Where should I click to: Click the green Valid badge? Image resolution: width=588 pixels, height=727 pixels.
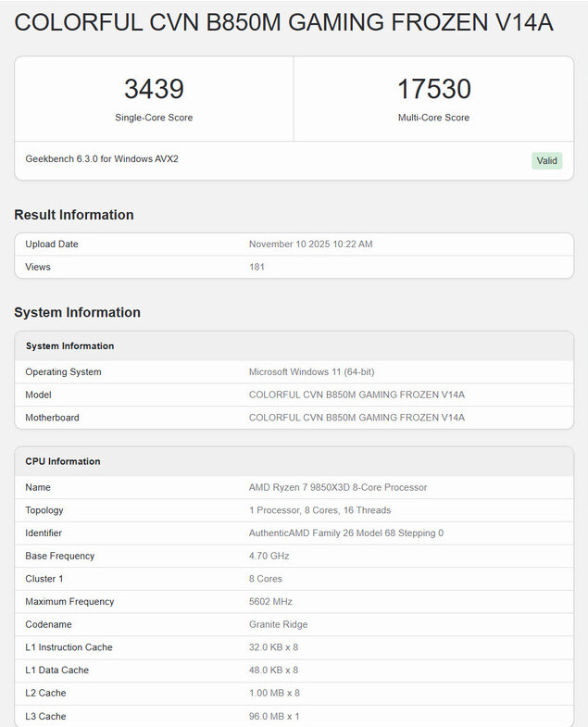point(546,160)
